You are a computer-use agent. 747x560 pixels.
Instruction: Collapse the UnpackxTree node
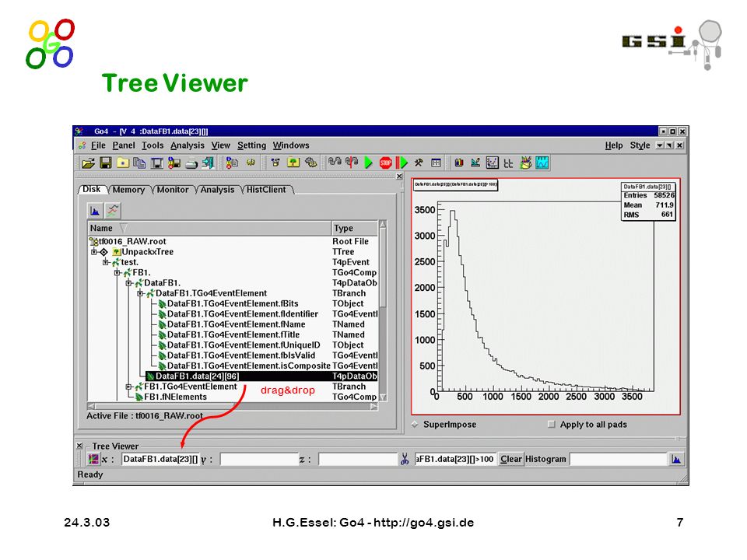tap(94, 252)
